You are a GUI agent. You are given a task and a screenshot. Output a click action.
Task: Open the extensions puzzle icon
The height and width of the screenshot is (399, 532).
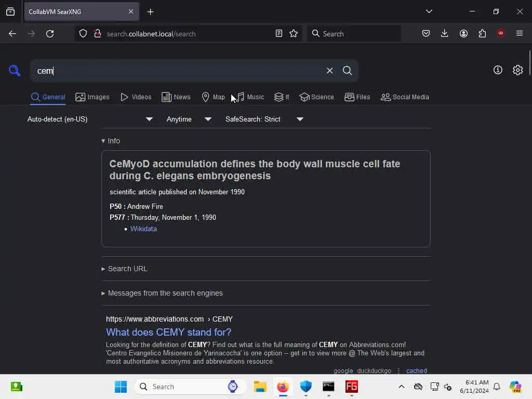pyautogui.click(x=482, y=33)
